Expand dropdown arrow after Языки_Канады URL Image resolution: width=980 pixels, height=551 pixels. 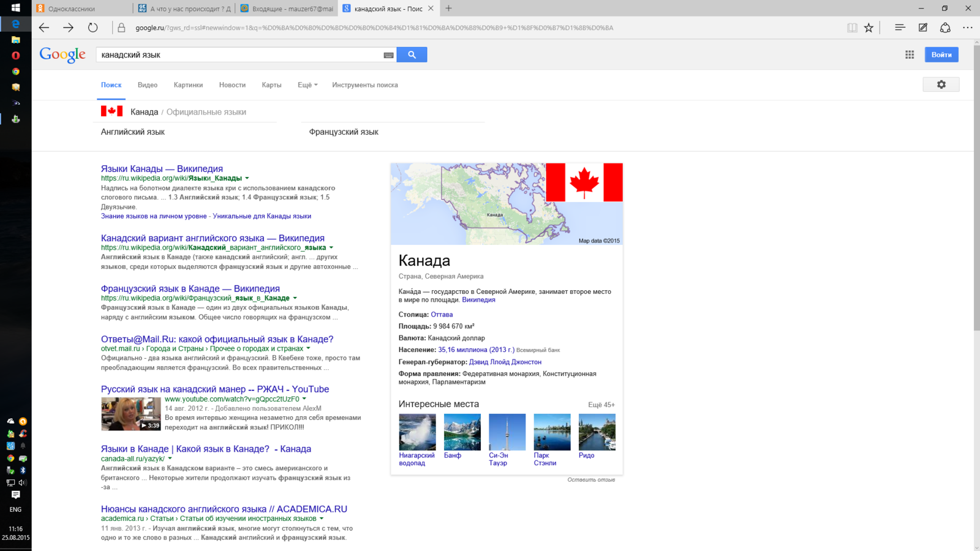point(247,178)
